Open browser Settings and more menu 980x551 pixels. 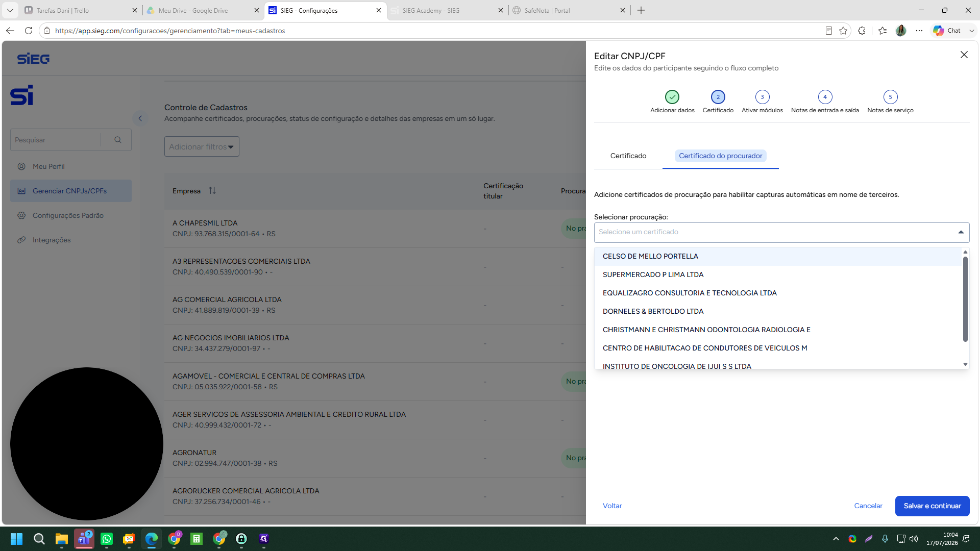coord(919,31)
